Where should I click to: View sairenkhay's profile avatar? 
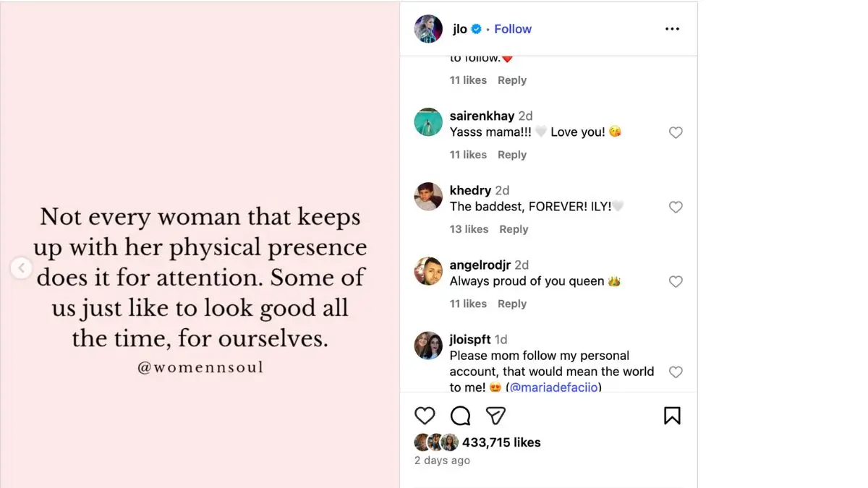point(428,122)
